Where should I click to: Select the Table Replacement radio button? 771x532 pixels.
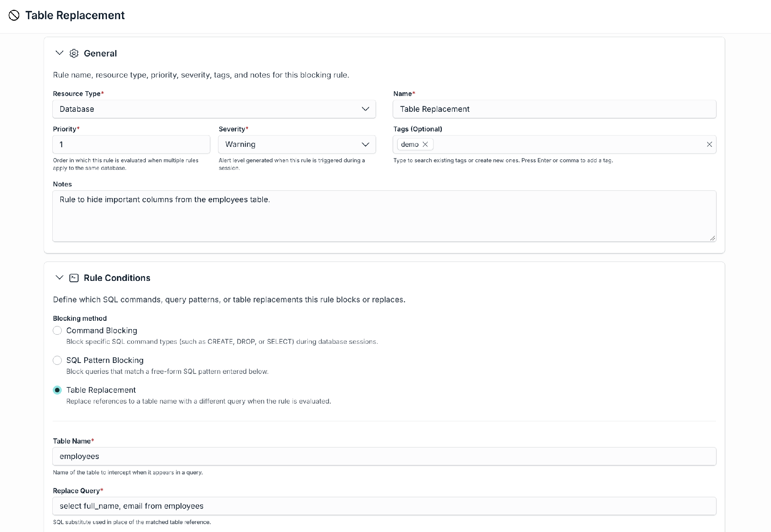point(57,390)
